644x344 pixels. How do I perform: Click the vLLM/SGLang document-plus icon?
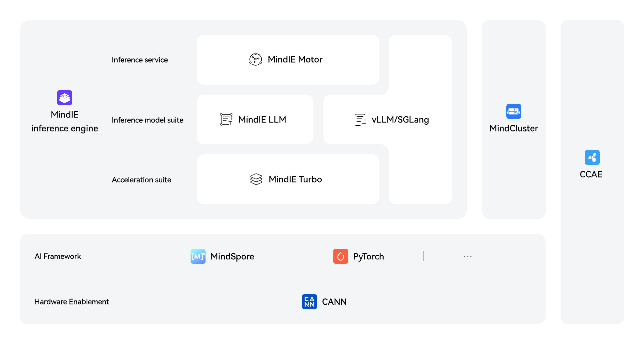360,120
